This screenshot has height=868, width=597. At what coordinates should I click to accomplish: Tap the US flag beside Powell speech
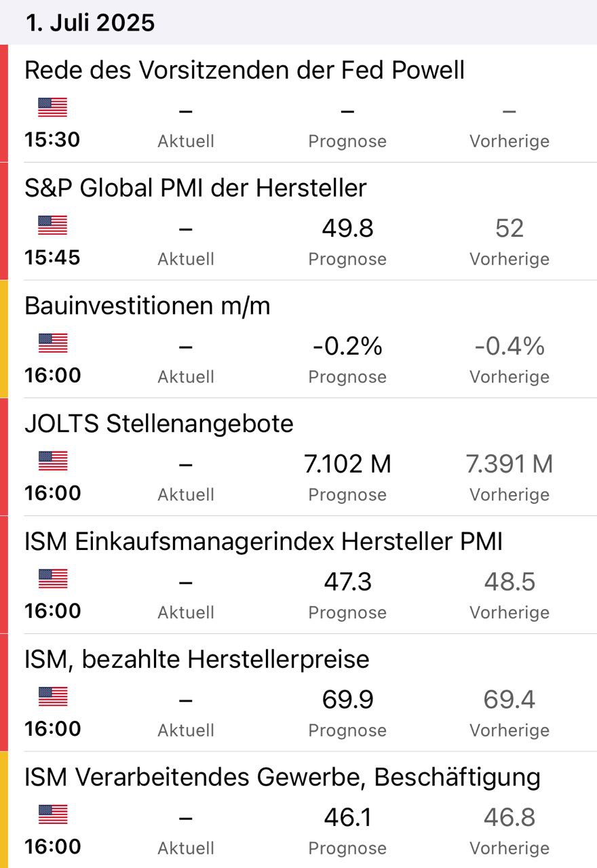click(x=53, y=107)
